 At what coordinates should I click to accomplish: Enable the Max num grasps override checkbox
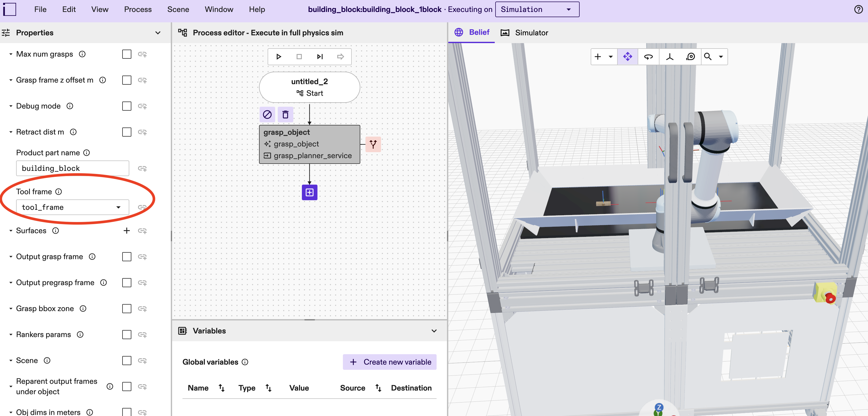point(126,54)
